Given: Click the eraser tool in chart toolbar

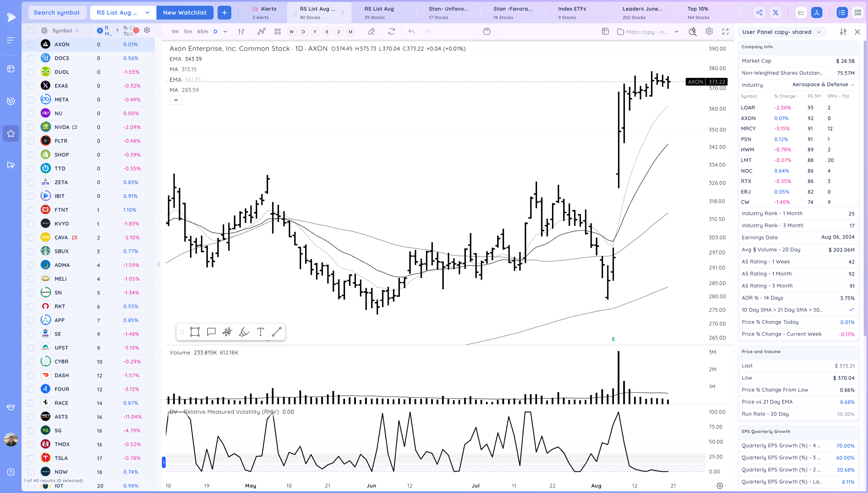Looking at the screenshot, I should click(x=371, y=31).
